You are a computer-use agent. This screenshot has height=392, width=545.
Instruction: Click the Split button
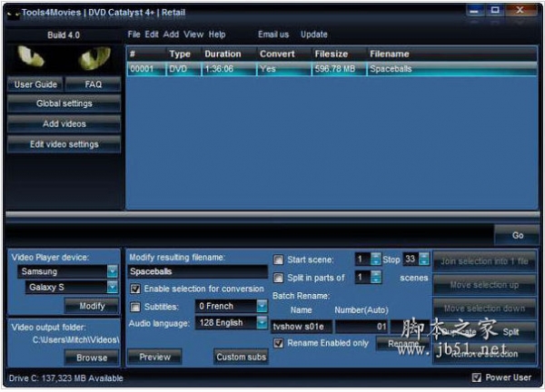(x=510, y=332)
